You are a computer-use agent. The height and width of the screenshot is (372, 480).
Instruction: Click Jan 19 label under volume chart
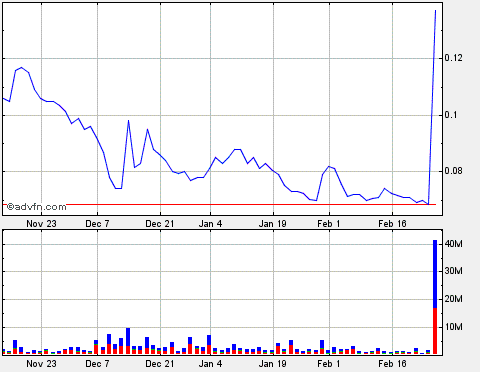[273, 364]
